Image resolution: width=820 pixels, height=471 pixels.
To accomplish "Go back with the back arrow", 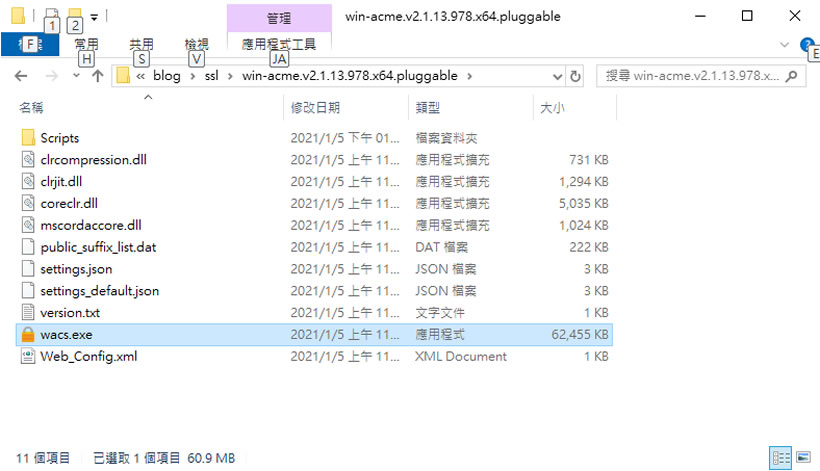I will [21, 76].
